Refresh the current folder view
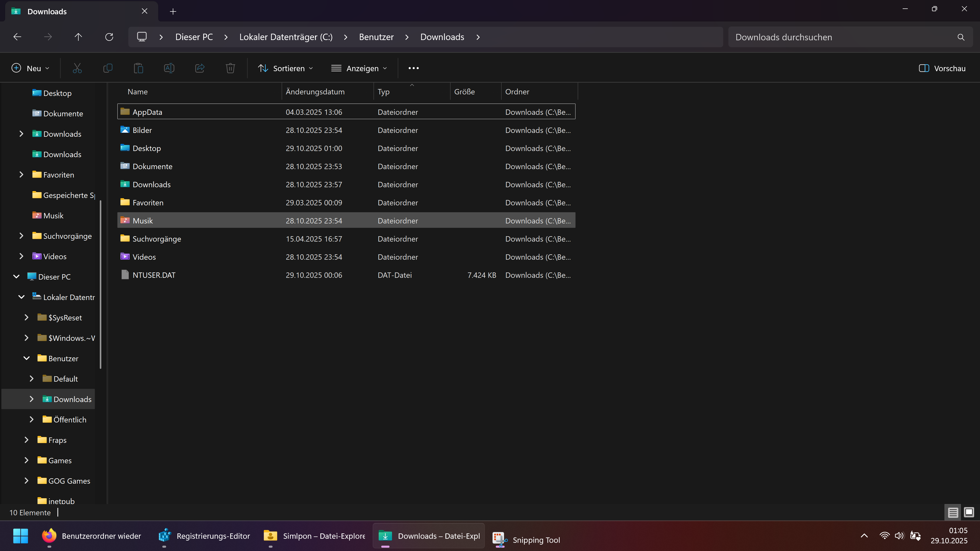Screen dimensions: 980x551 click(x=109, y=37)
